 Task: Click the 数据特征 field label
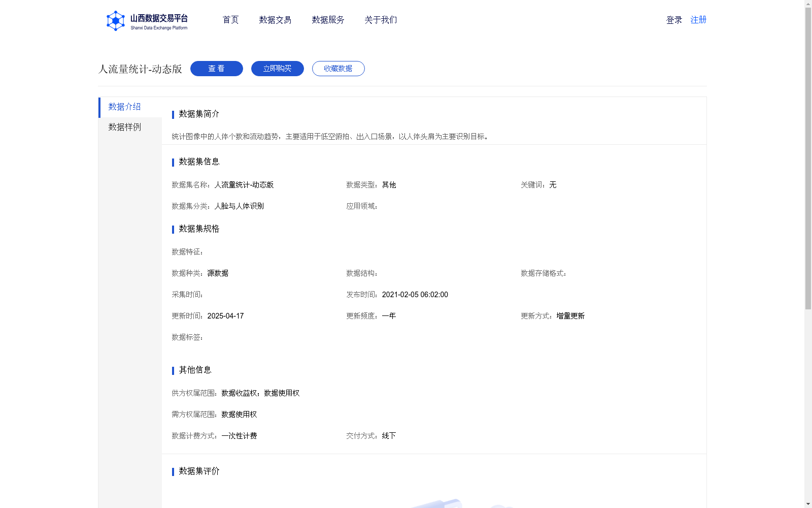point(187,252)
